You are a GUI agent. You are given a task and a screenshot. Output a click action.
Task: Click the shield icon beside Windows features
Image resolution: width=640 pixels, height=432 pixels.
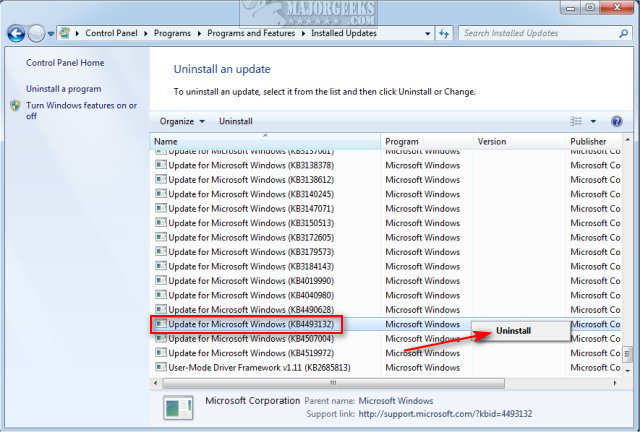(16, 105)
